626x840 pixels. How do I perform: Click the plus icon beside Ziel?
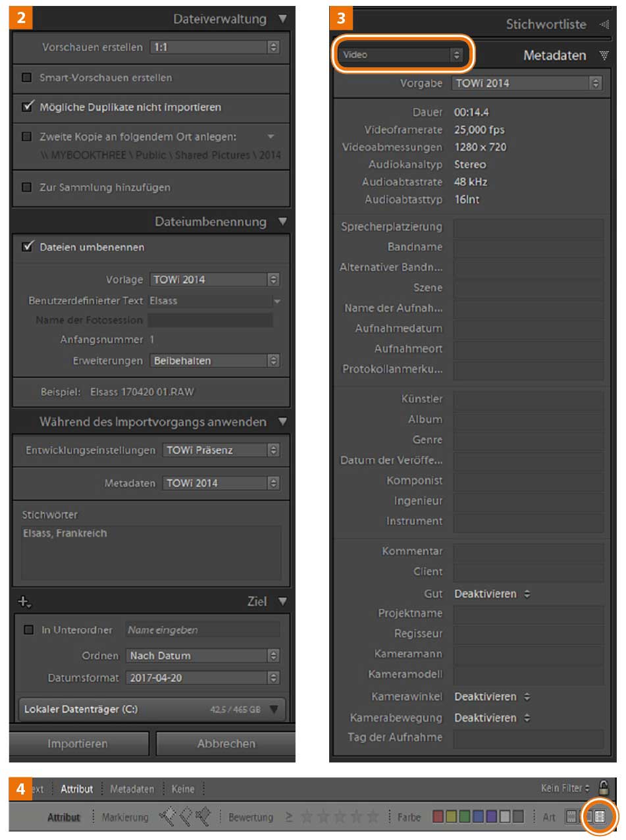pyautogui.click(x=25, y=601)
